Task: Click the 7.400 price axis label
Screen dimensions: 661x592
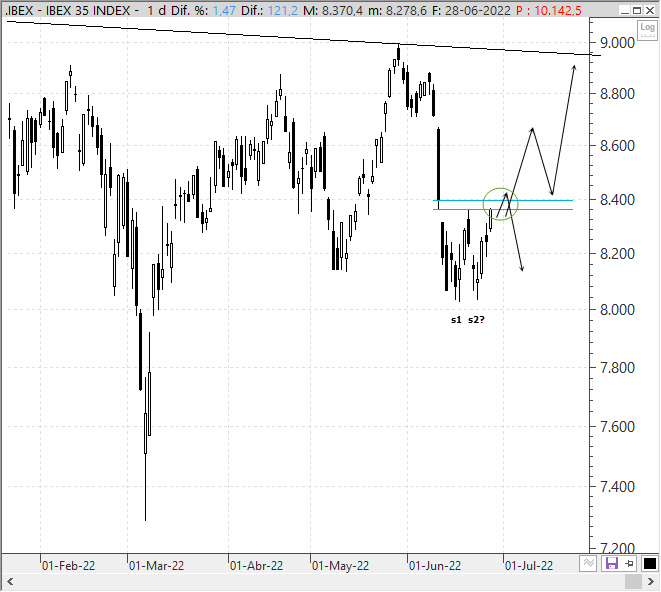Action: coord(617,487)
